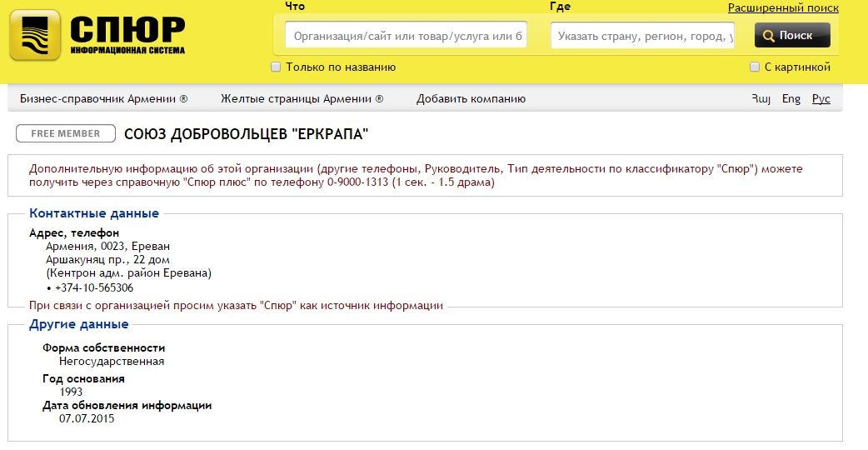Click address line 'Аршакуняц пр., 22 дом'
The image size is (868, 450).
[x=107, y=260]
